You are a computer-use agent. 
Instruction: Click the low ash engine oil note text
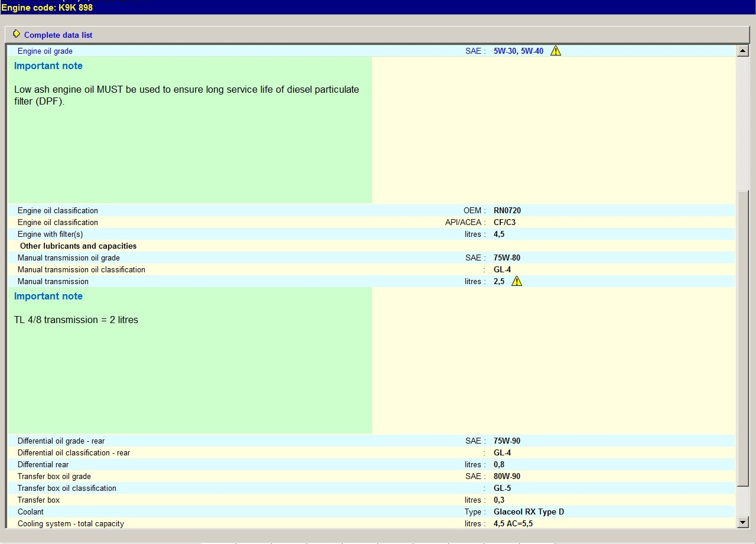pyautogui.click(x=186, y=95)
